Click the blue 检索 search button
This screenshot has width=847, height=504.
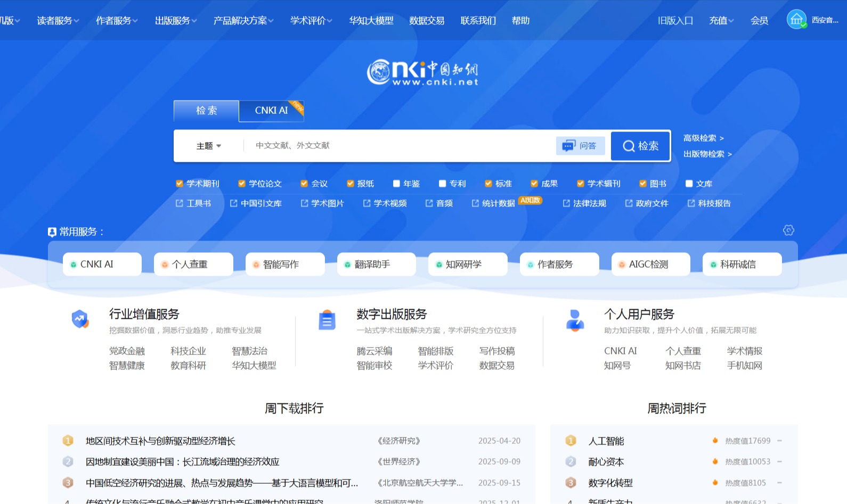(x=640, y=146)
